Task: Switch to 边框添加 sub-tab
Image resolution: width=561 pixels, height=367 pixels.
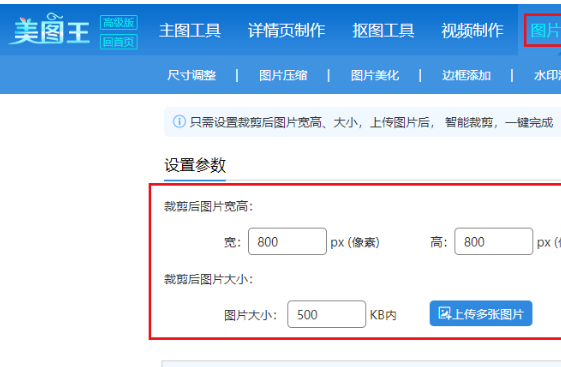Action: [x=466, y=75]
